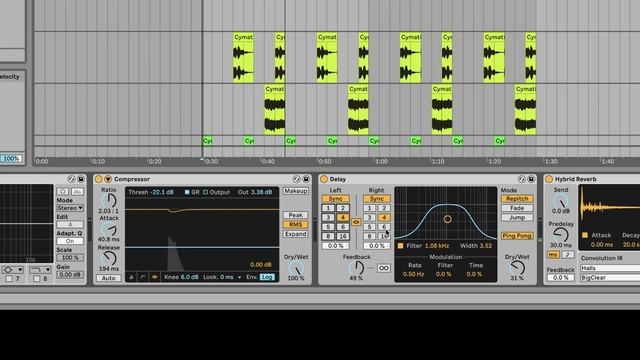Select Right delay time 2
This screenshot has width=640, height=360.
point(384,208)
